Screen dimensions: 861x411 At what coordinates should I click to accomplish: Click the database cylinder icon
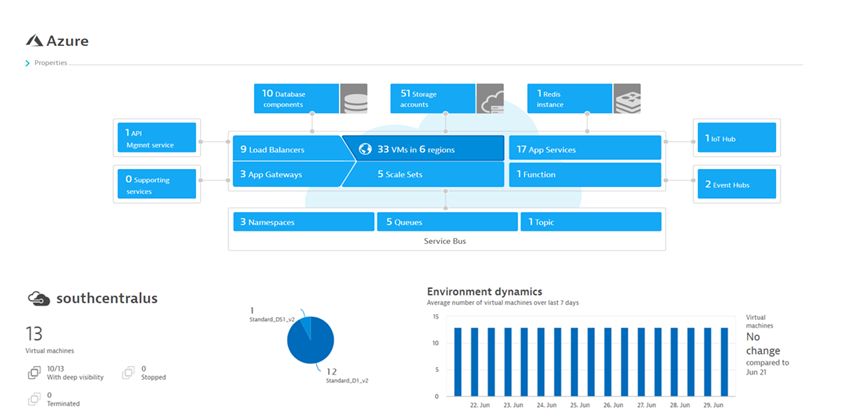(354, 98)
